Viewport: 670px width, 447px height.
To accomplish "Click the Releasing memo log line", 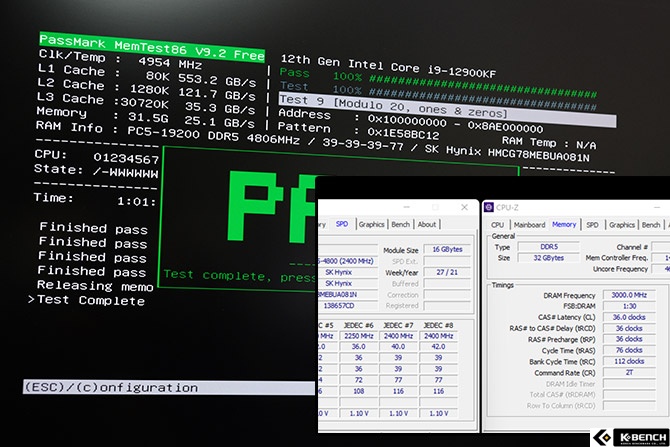I will coord(95,285).
